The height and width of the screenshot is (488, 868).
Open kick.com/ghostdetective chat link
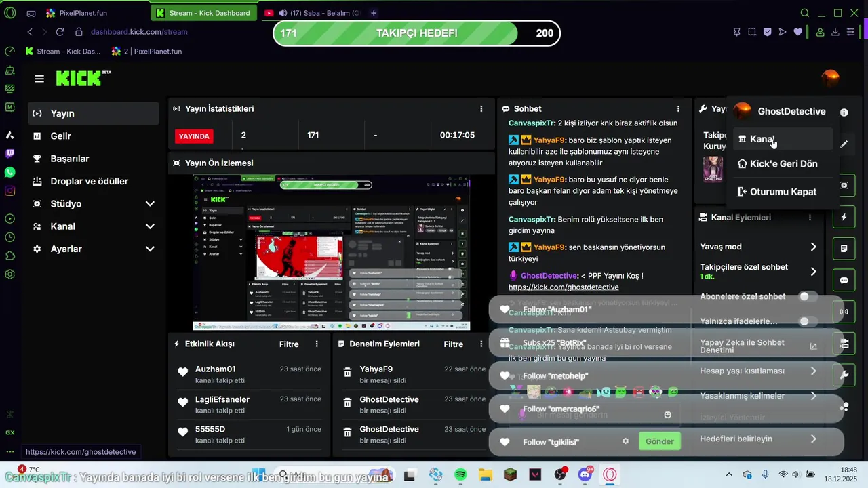563,287
